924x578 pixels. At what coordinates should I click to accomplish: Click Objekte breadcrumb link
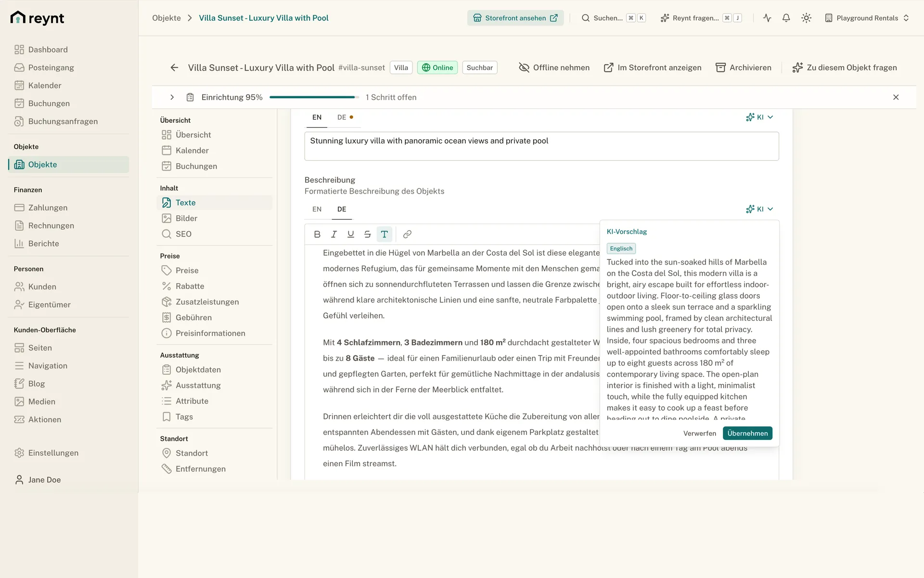(x=167, y=18)
